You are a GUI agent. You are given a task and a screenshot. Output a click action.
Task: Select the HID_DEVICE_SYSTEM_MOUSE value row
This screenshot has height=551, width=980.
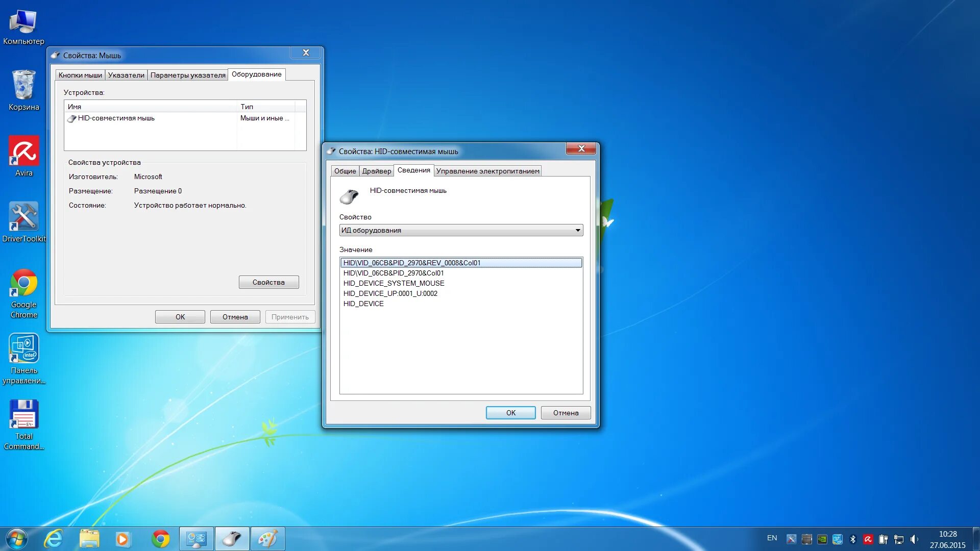[x=394, y=283]
